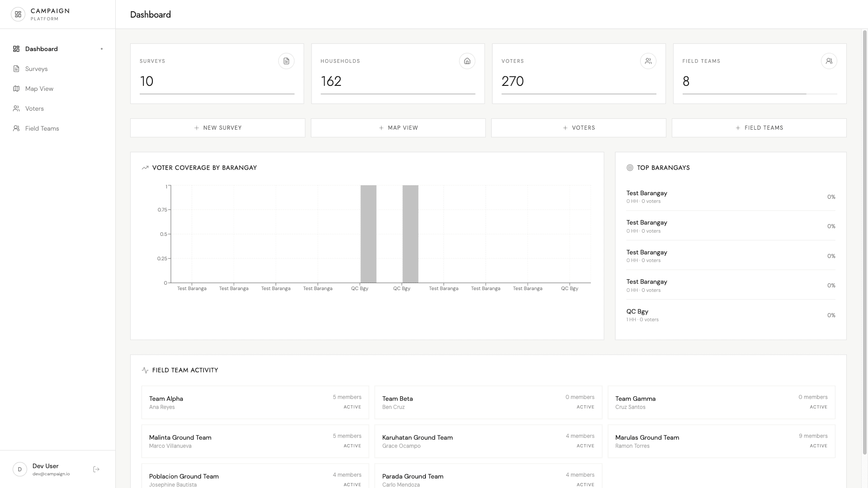Click the target icon beside Top Barangays
868x488 pixels.
click(630, 168)
